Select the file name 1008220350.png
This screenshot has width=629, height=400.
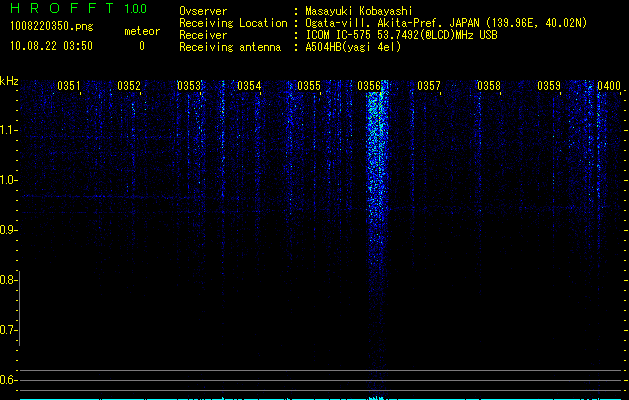(x=52, y=26)
